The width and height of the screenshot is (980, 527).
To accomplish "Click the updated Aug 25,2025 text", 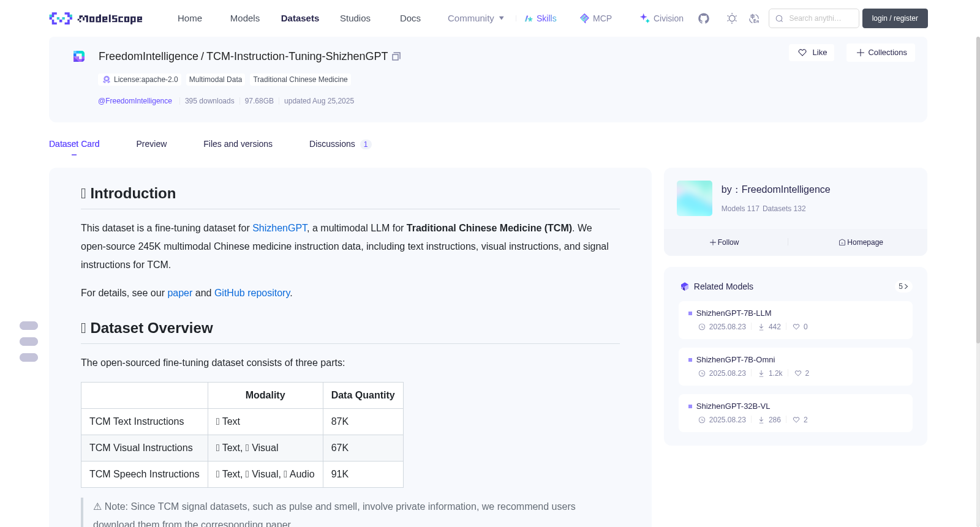I will pyautogui.click(x=319, y=101).
